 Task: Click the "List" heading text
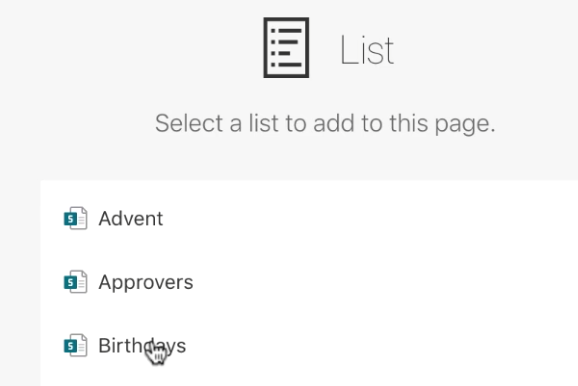[367, 50]
